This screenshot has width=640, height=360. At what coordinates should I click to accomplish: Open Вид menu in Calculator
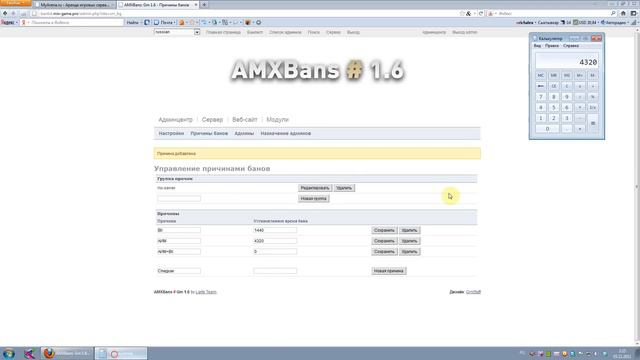coord(537,46)
